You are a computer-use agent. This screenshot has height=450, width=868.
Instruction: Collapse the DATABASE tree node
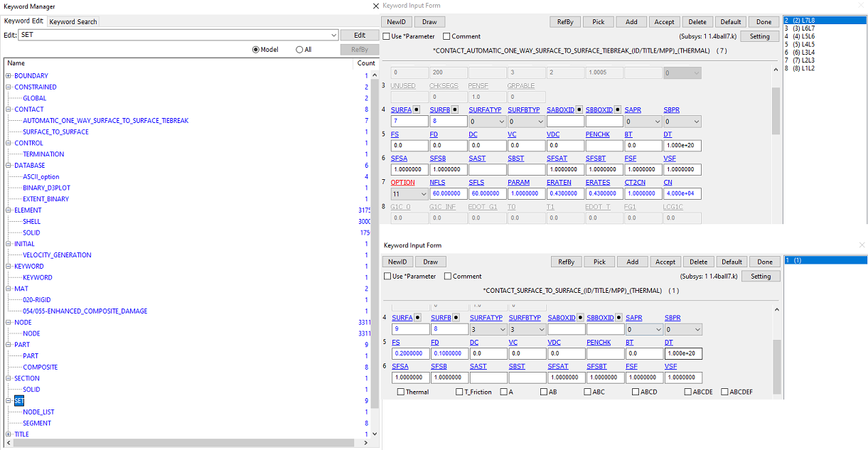[9, 166]
